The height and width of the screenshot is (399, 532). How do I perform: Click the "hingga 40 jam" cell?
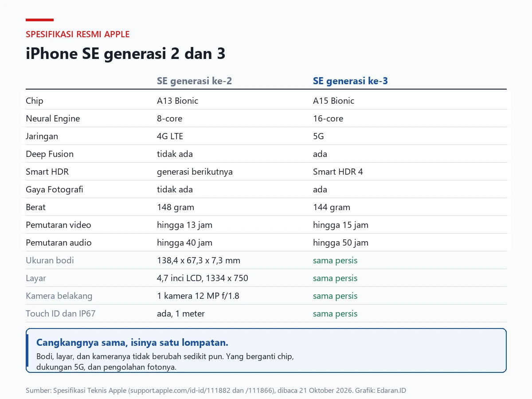pos(184,243)
